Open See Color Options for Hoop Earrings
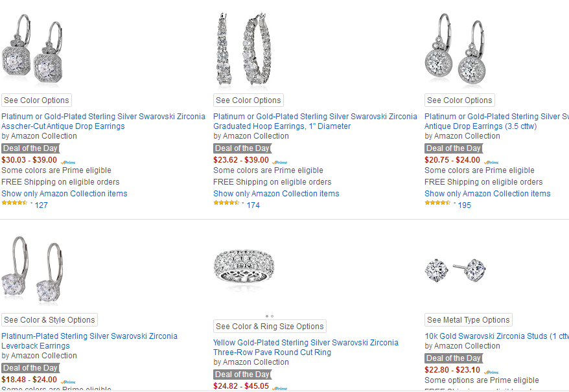Image resolution: width=569 pixels, height=392 pixels. 248,100
